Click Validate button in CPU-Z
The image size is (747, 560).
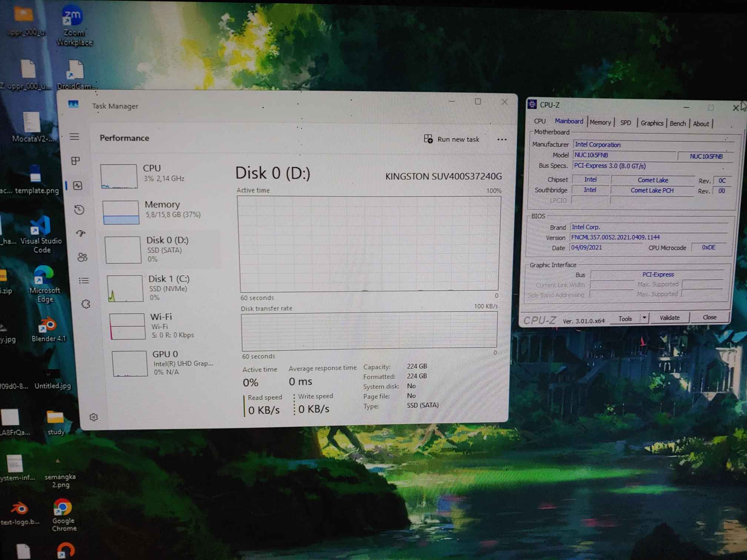670,317
